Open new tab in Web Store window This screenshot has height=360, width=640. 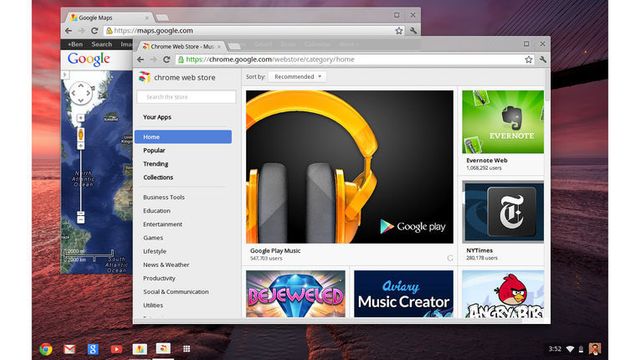tap(234, 47)
